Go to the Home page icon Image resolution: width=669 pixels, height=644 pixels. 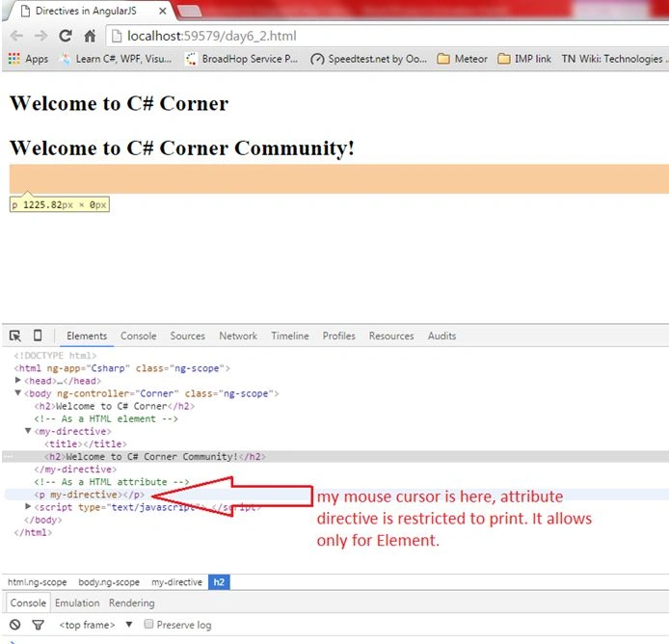pyautogui.click(x=90, y=36)
